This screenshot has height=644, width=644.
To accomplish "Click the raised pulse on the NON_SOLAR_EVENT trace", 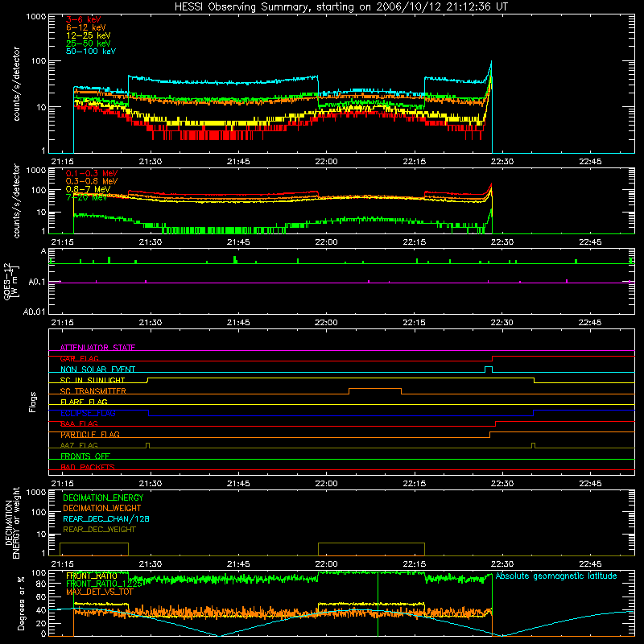I will click(489, 368).
